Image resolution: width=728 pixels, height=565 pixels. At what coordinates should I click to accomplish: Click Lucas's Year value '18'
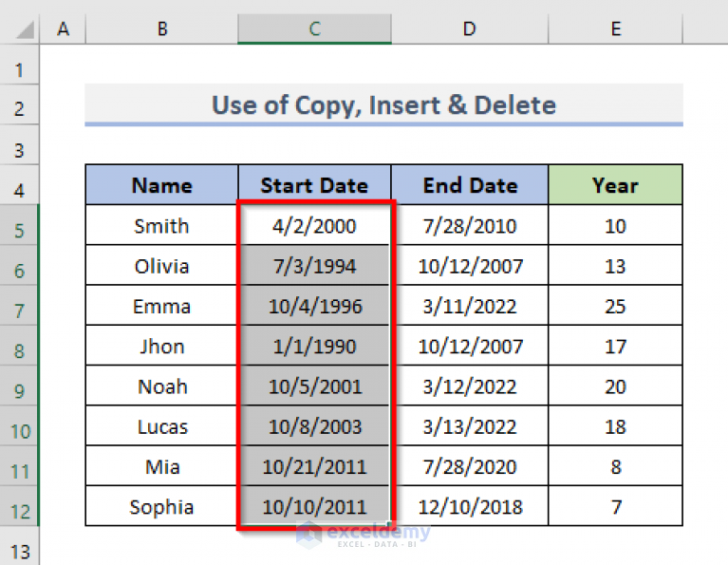[x=615, y=426]
